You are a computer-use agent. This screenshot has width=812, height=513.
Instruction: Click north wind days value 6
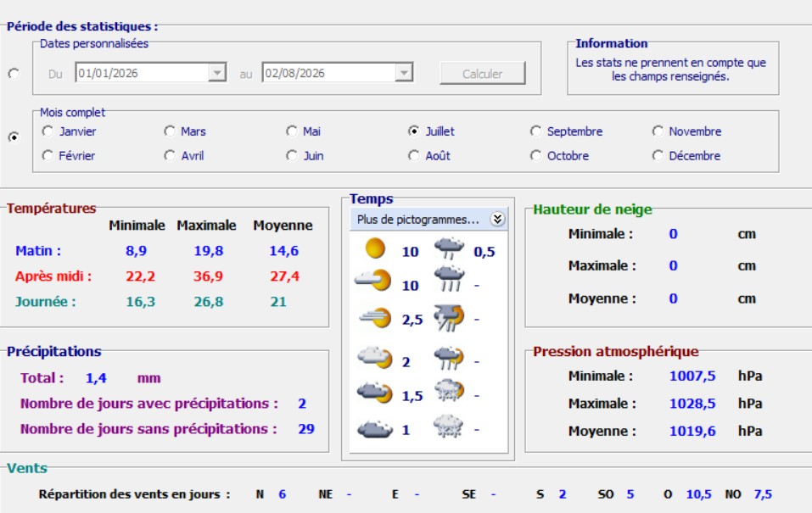click(x=283, y=494)
